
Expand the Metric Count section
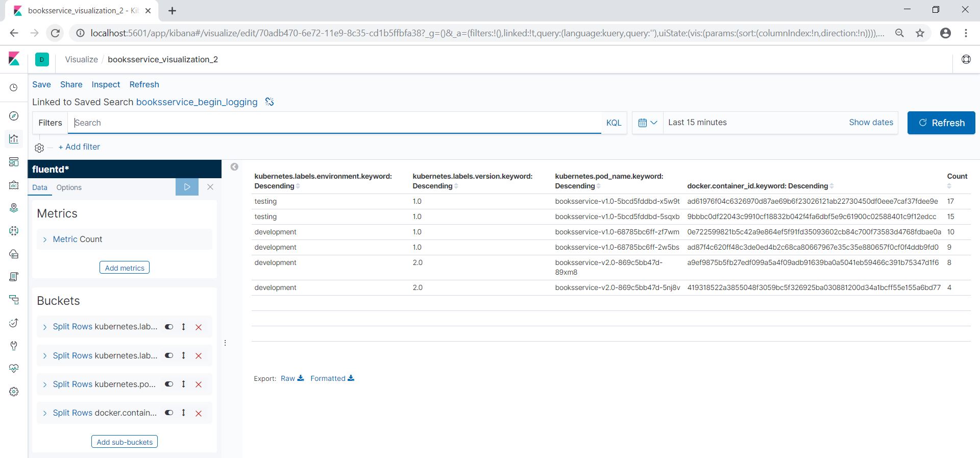pos(45,239)
